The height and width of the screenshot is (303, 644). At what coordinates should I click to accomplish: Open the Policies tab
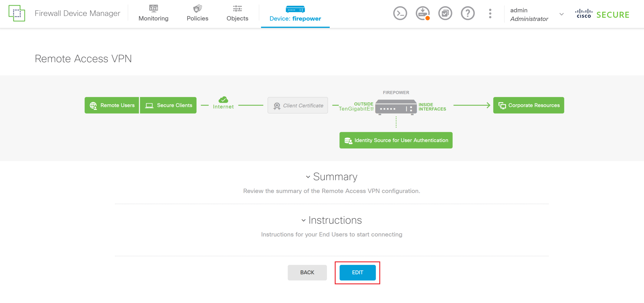[197, 14]
